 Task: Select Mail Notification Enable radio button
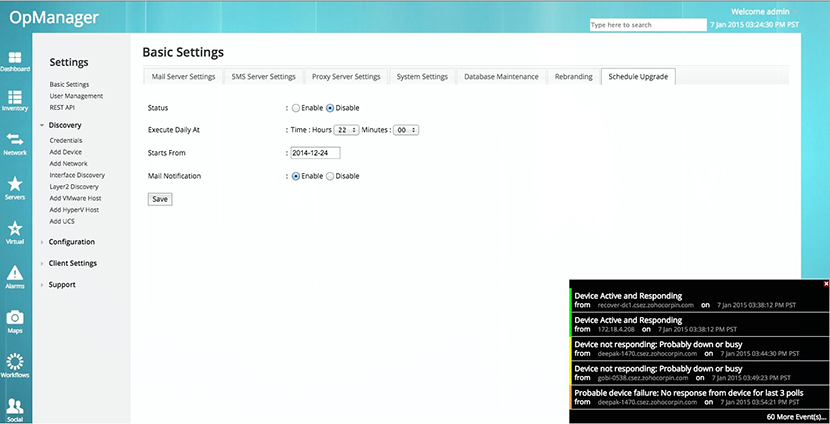296,176
